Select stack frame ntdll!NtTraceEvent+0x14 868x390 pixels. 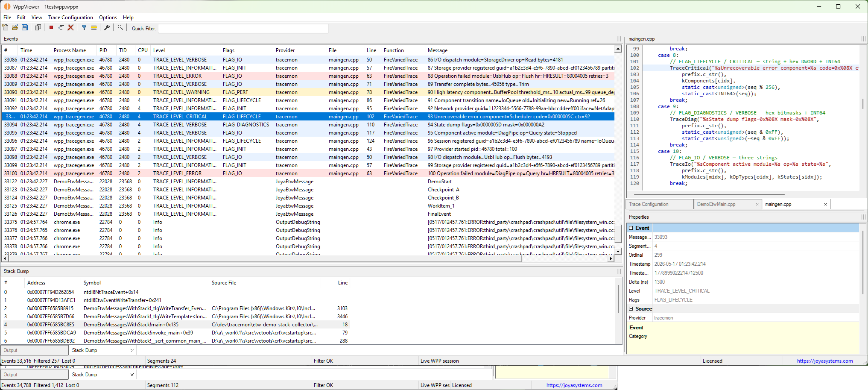pyautogui.click(x=175, y=292)
